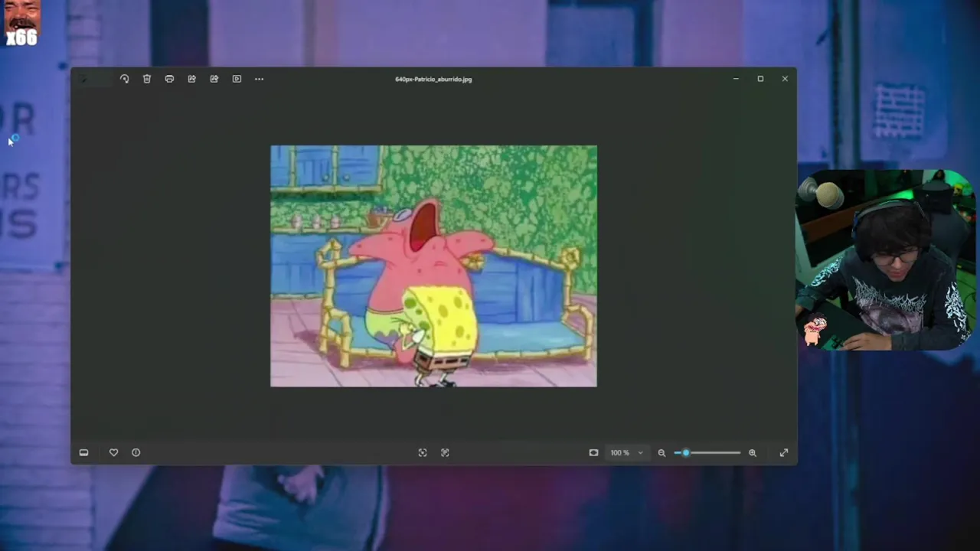Click the Patrick and SpongeBob image
The width and height of the screenshot is (980, 551).
433,266
